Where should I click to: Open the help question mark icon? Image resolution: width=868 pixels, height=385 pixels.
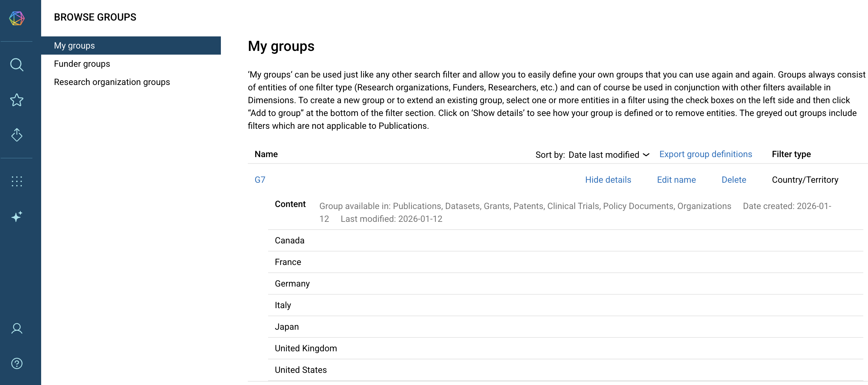[x=17, y=363]
